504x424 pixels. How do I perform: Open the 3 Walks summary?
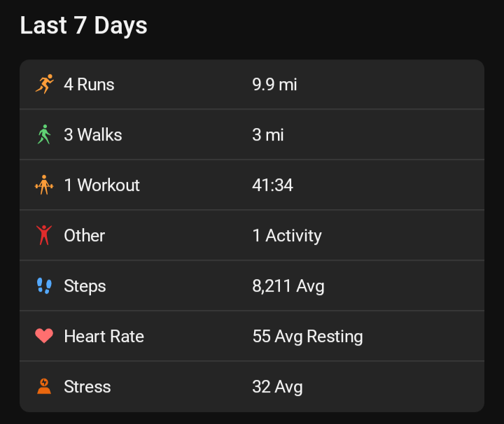[x=93, y=135]
